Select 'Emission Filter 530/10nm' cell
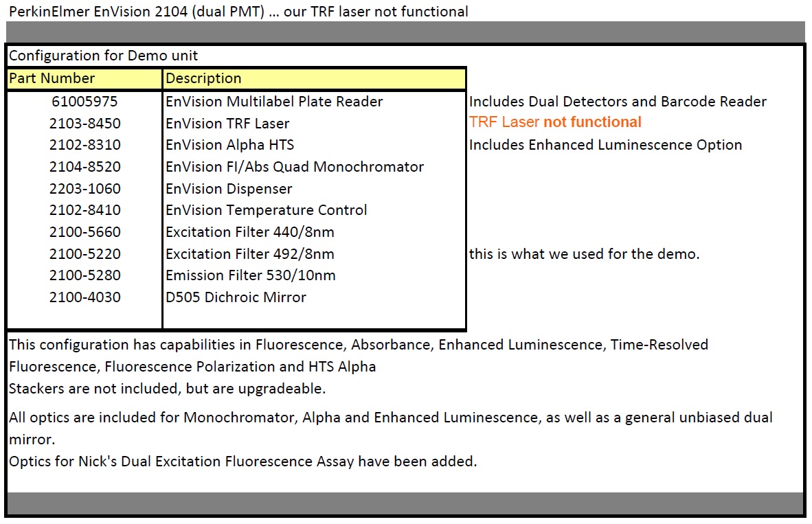 coord(251,275)
